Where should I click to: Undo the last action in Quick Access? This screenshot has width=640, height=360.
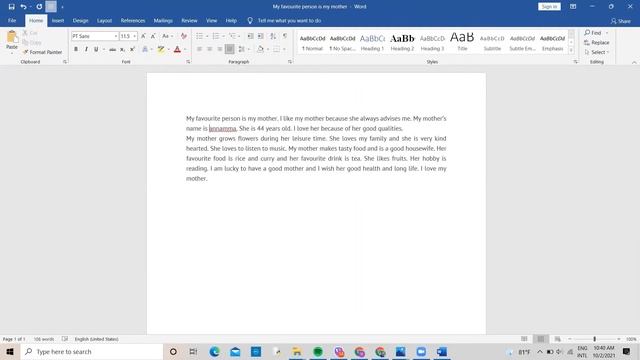23,7
